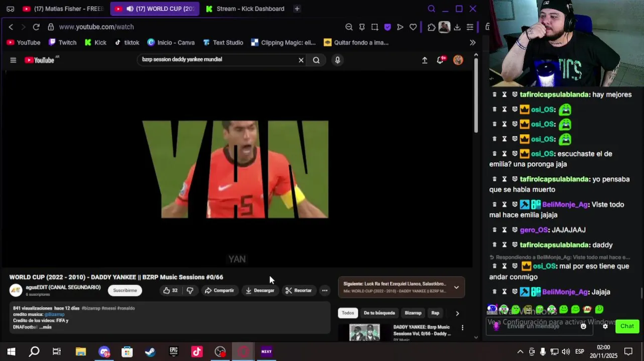
Task: Run the YouTube search magnifier button
Action: tap(316, 60)
